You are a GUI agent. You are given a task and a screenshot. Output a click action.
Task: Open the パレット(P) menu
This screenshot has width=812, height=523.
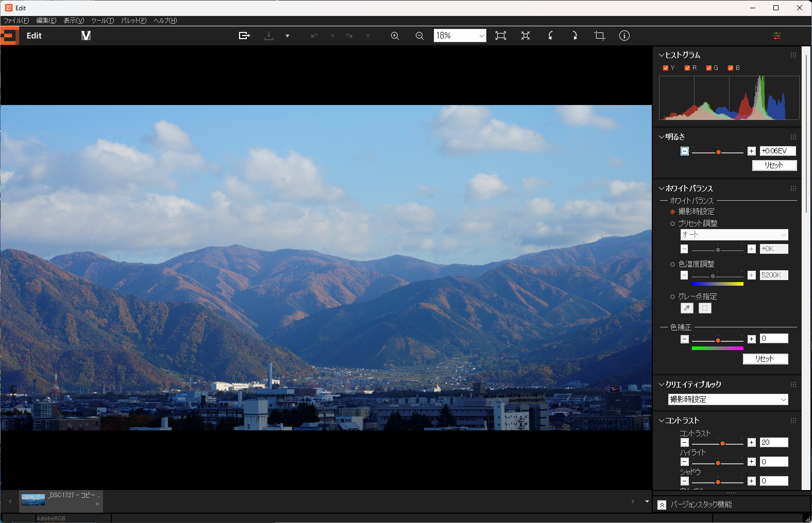point(134,21)
